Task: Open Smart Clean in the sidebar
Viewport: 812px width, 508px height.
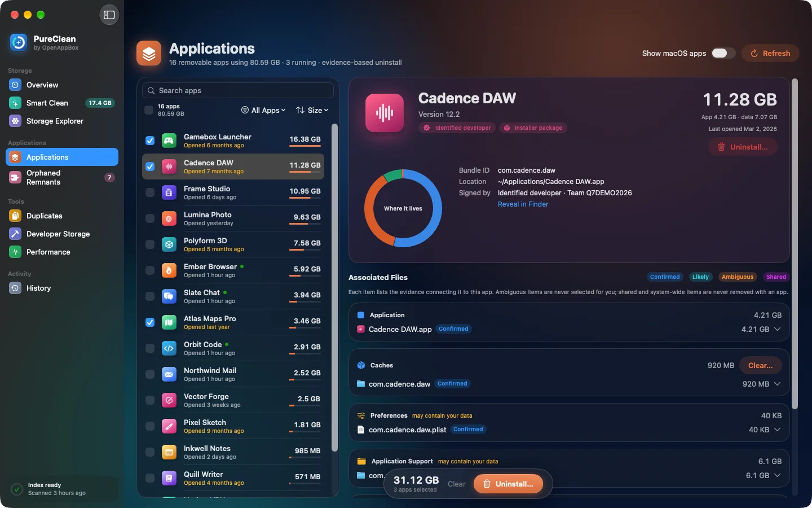Action: click(x=62, y=103)
